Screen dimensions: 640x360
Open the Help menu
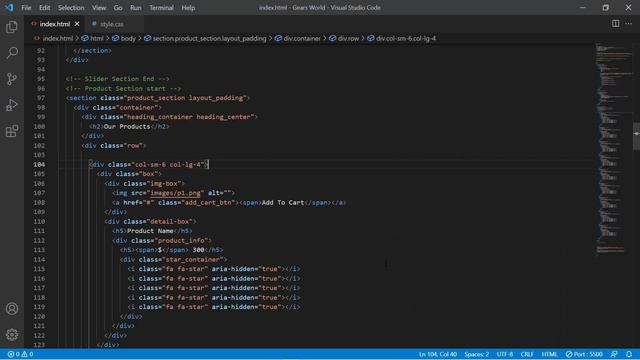click(188, 8)
